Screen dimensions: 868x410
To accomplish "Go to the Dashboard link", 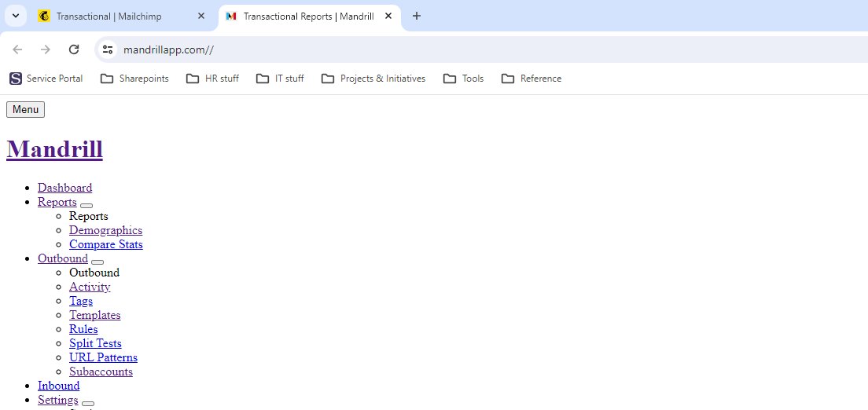I will pyautogui.click(x=64, y=188).
